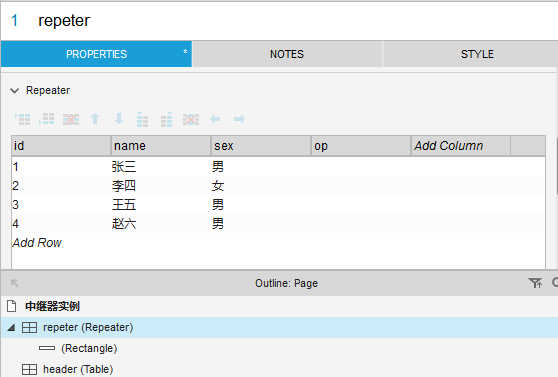
Task: Click the id cell with value 1
Action: coord(61,167)
